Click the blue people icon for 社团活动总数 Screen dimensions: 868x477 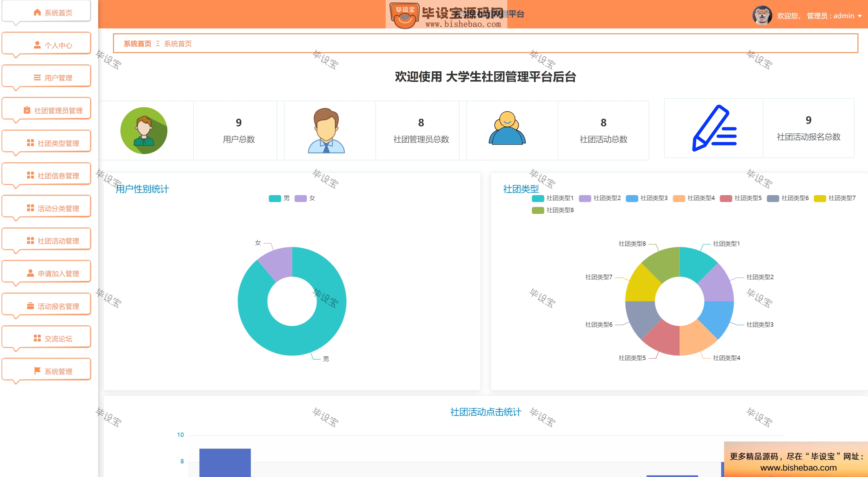507,128
